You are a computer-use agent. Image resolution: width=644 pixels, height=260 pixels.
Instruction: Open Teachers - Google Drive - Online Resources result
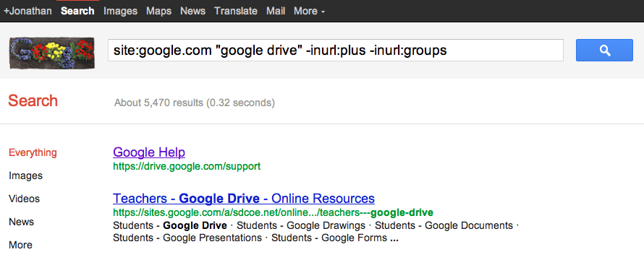[244, 199]
